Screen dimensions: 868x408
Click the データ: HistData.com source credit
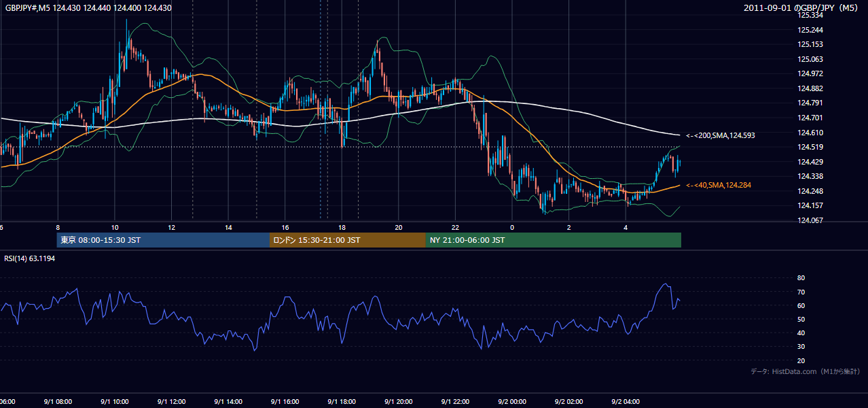point(806,371)
